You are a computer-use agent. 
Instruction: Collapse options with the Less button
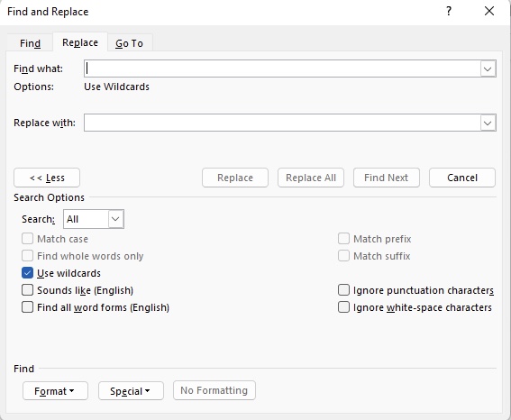coord(47,178)
